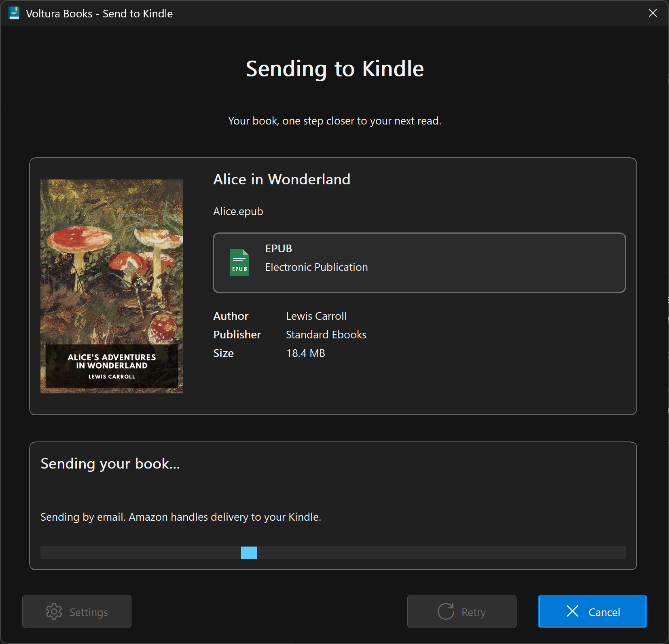The width and height of the screenshot is (669, 644).
Task: Open Settings from the bottom bar
Action: pos(77,611)
